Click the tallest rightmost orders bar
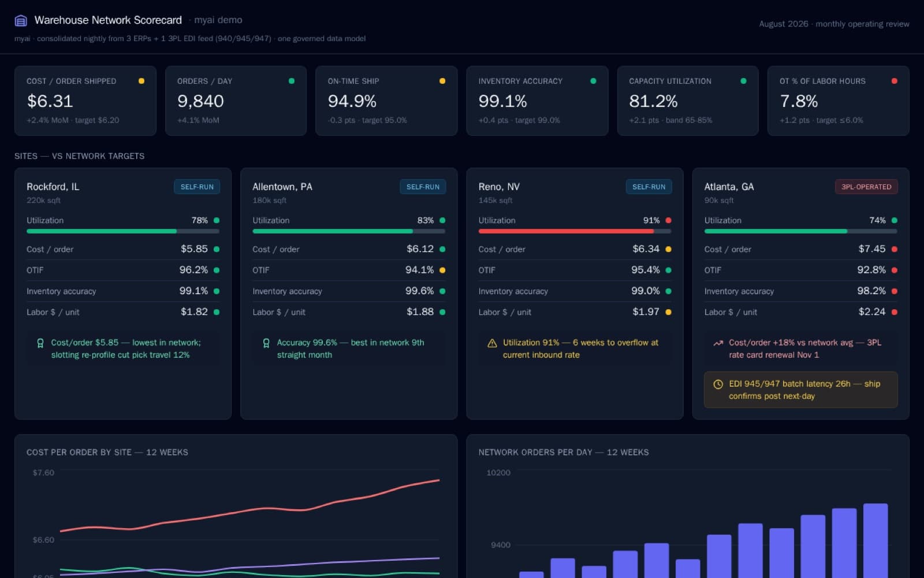 click(x=875, y=540)
